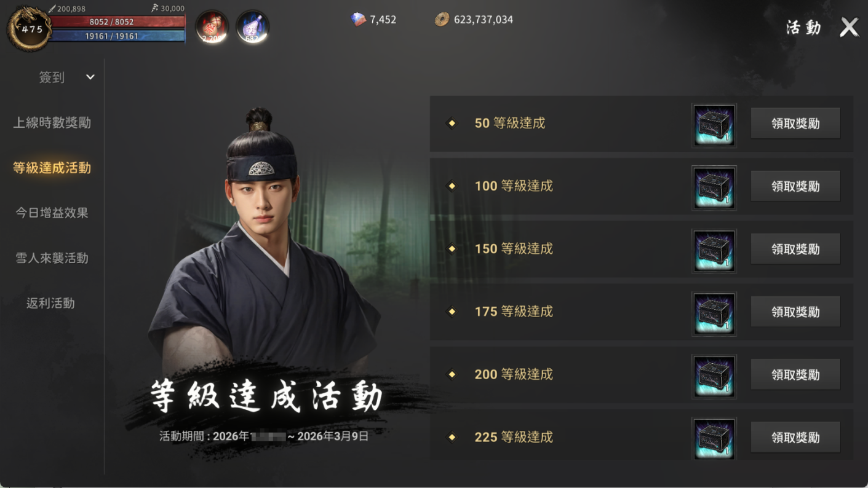Inspect the level 175 reward chest

tap(714, 313)
